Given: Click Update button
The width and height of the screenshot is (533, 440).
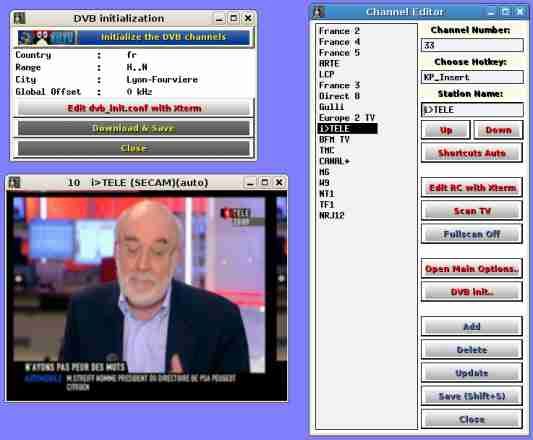Looking at the screenshot, I should [472, 373].
